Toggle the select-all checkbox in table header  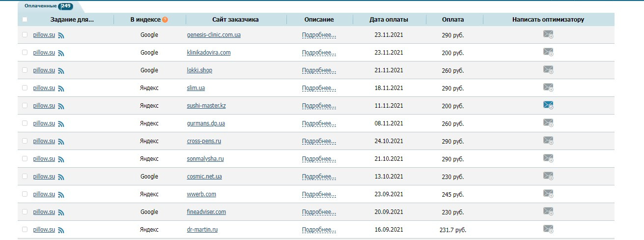coord(25,20)
